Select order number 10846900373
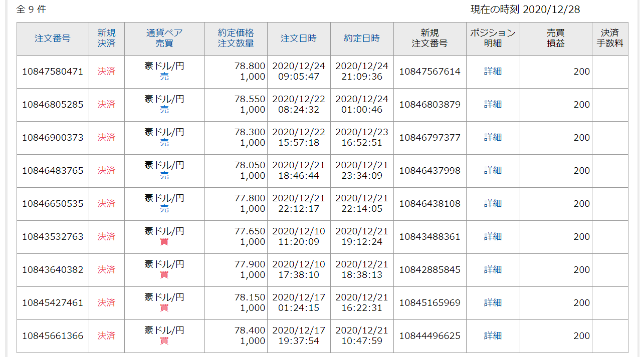Image resolution: width=644 pixels, height=357 pixels. pos(53,138)
